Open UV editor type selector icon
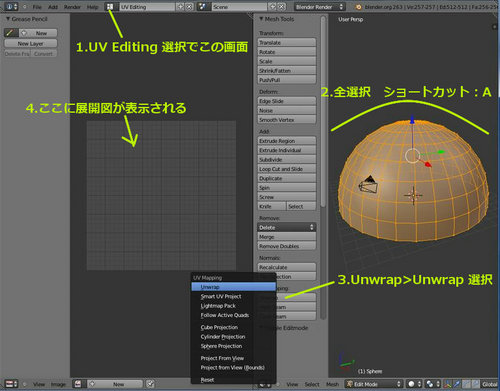 click(11, 384)
